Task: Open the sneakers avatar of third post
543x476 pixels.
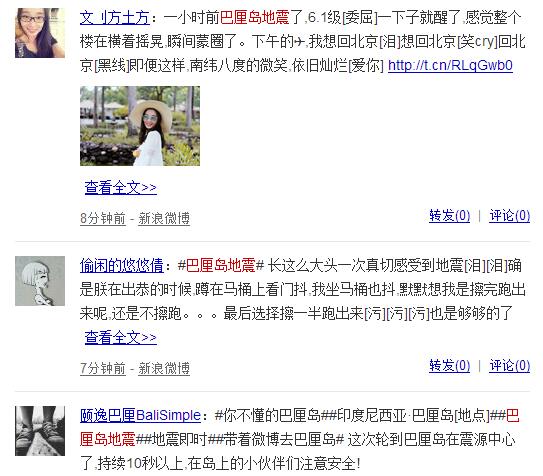Action: (40, 431)
